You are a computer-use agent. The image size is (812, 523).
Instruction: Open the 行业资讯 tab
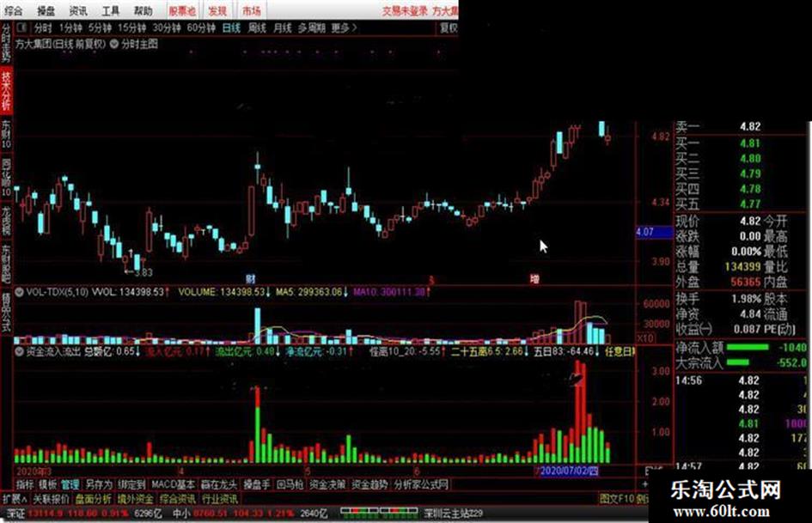click(x=220, y=499)
